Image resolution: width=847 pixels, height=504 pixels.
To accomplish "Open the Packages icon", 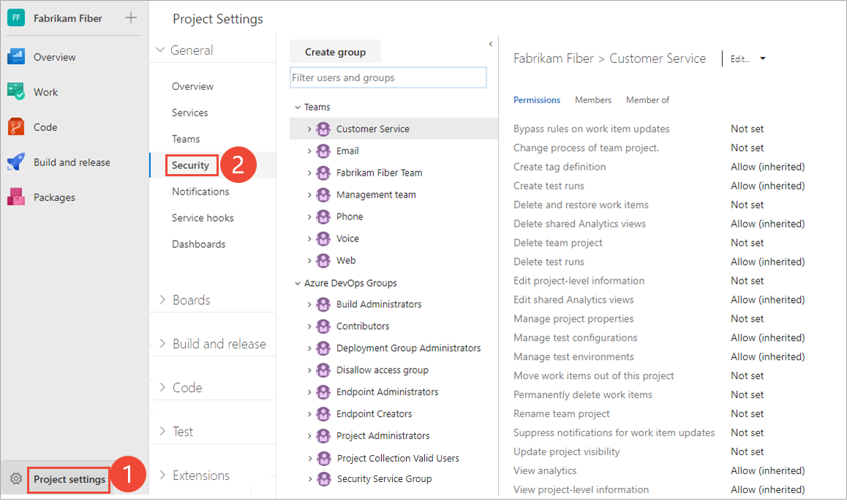I will pyautogui.click(x=16, y=198).
